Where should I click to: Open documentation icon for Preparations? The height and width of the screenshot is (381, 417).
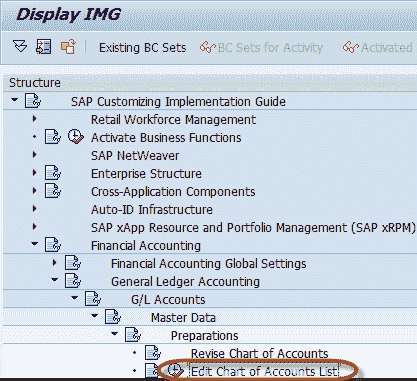(133, 335)
